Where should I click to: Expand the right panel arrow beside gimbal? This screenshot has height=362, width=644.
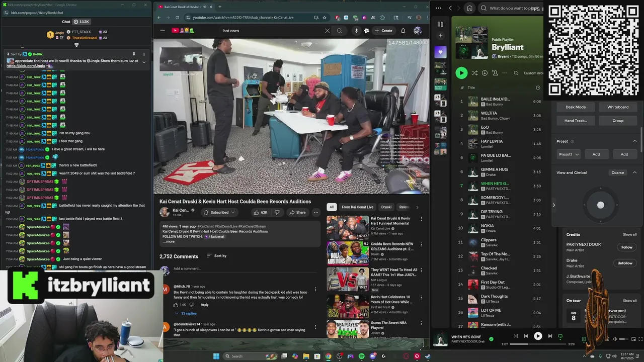pyautogui.click(x=554, y=205)
